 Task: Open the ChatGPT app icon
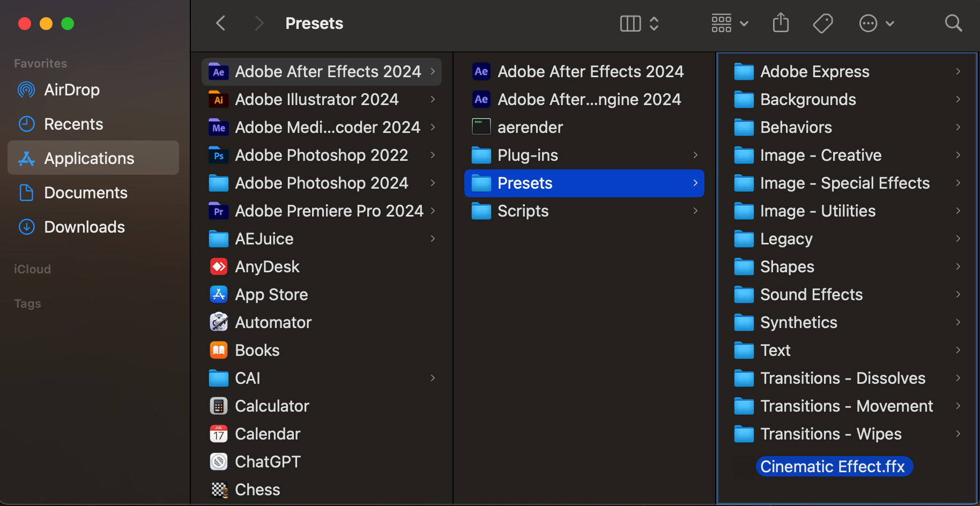tap(219, 462)
